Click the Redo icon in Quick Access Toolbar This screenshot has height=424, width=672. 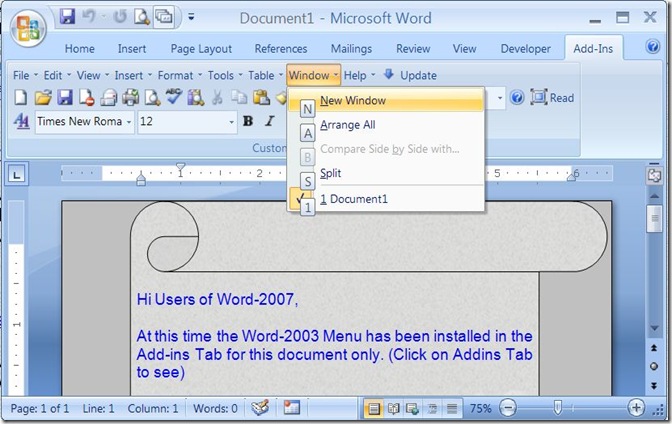pyautogui.click(x=120, y=17)
